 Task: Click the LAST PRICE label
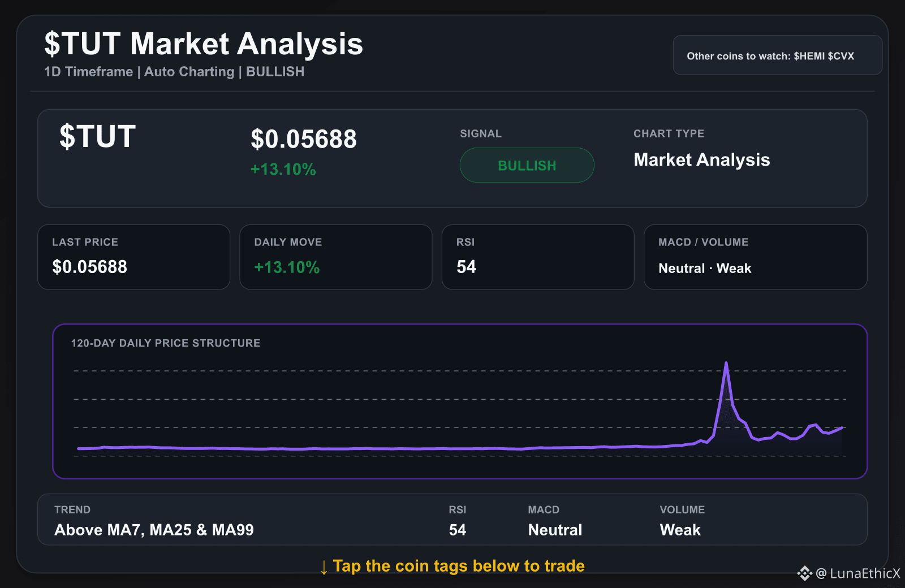point(85,242)
